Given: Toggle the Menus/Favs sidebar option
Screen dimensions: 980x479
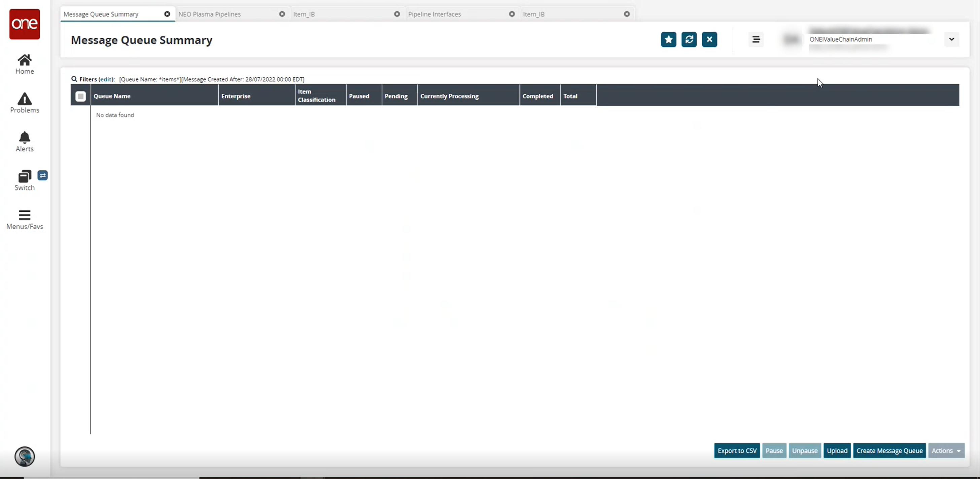Looking at the screenshot, I should coord(24,219).
